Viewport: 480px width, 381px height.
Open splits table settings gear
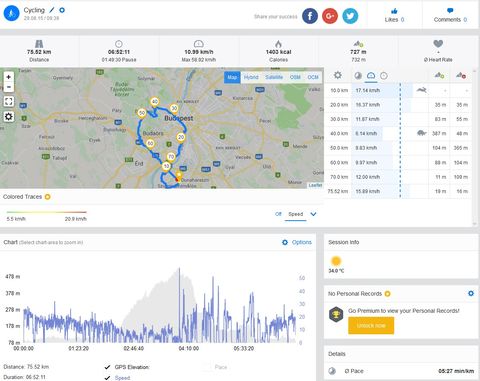pos(338,75)
